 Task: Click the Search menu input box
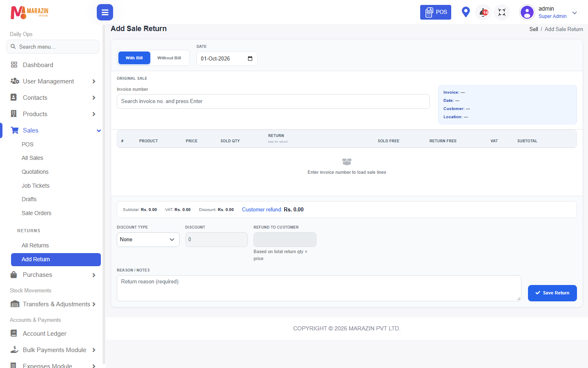[53, 47]
